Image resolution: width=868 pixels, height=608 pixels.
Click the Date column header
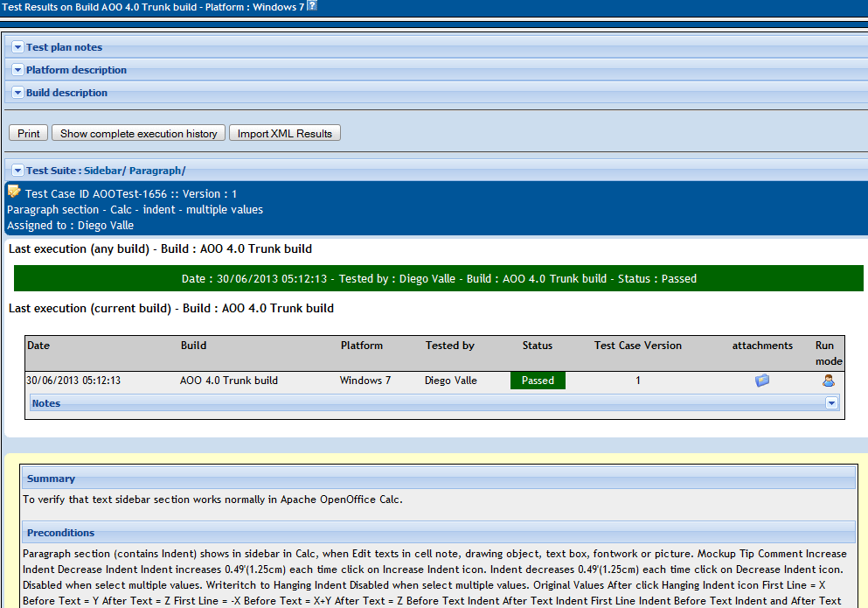point(38,346)
